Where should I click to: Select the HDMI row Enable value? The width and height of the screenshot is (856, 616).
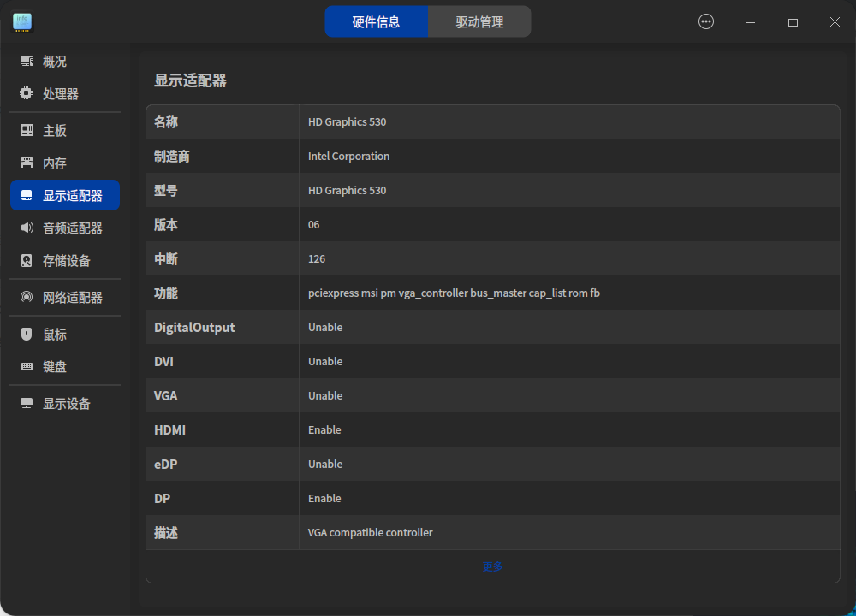pos(324,430)
